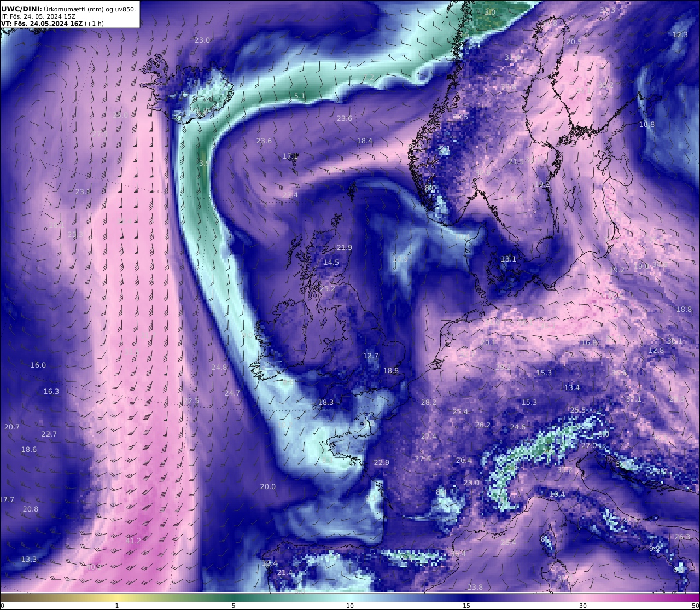Click the value 28.2 over northern France
700x610 pixels.
click(x=429, y=403)
